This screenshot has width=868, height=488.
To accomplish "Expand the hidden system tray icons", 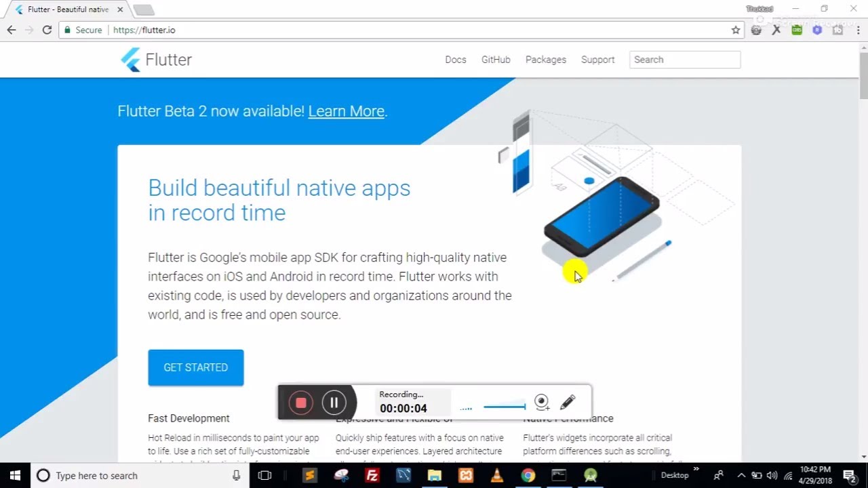I will (x=741, y=475).
